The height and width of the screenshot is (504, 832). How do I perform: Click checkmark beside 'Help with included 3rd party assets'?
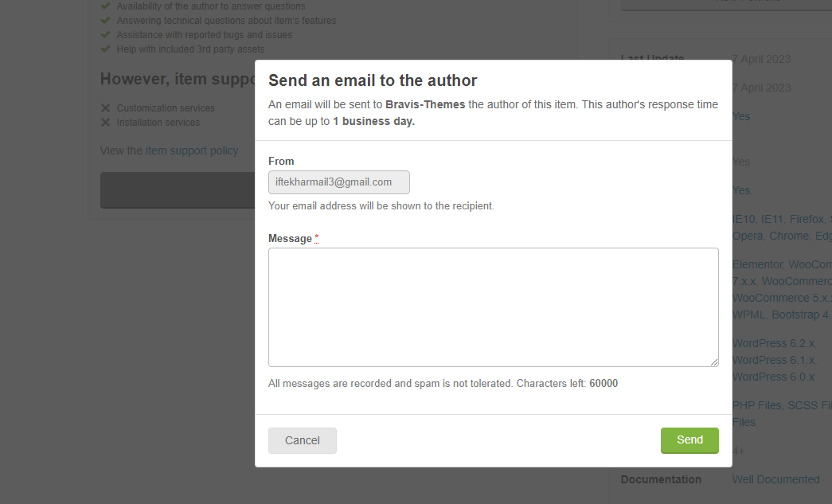click(x=106, y=49)
